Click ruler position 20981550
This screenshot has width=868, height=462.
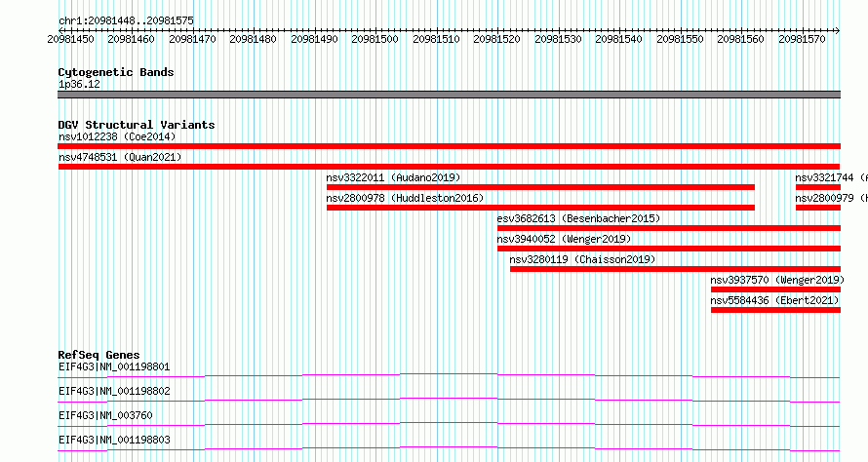coord(680,39)
